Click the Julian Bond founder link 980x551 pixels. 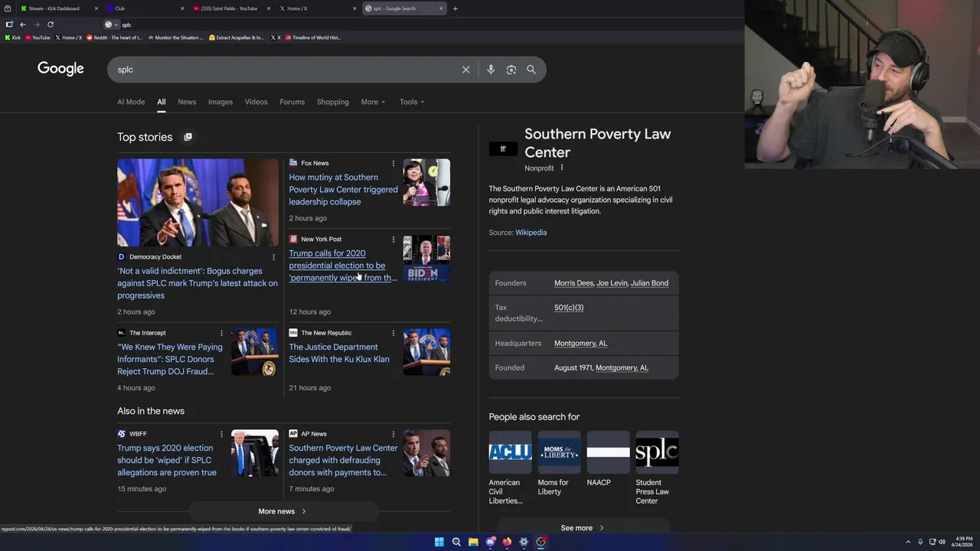(x=649, y=283)
